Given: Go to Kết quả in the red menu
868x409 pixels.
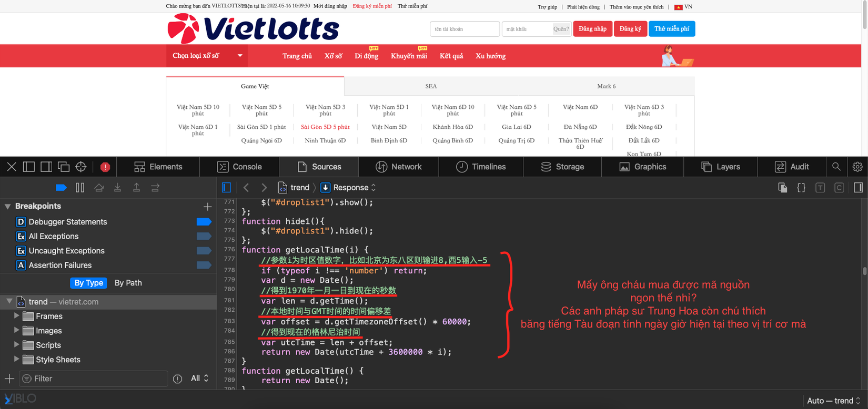Looking at the screenshot, I should (x=451, y=56).
